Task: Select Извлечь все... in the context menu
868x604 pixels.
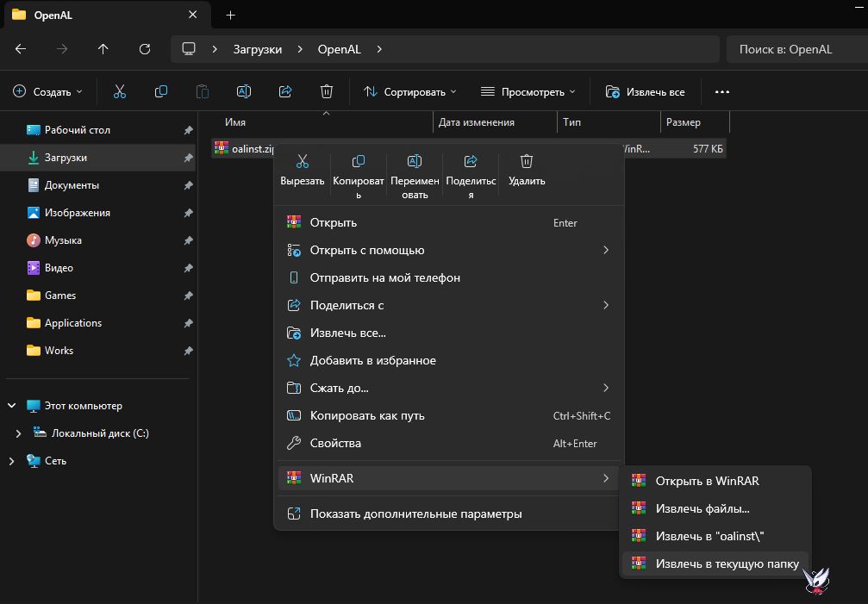Action: (449, 333)
